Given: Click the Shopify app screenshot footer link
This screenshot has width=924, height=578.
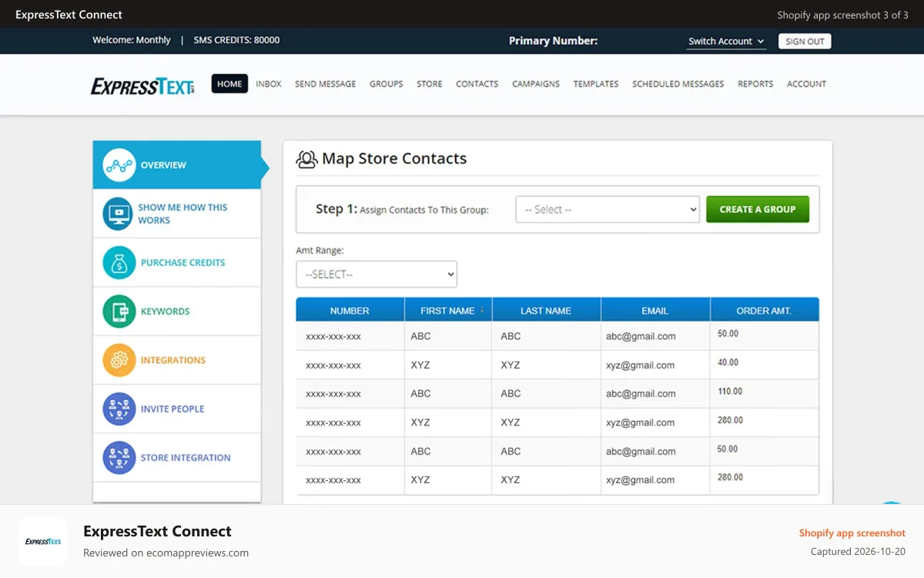Looking at the screenshot, I should (x=852, y=533).
